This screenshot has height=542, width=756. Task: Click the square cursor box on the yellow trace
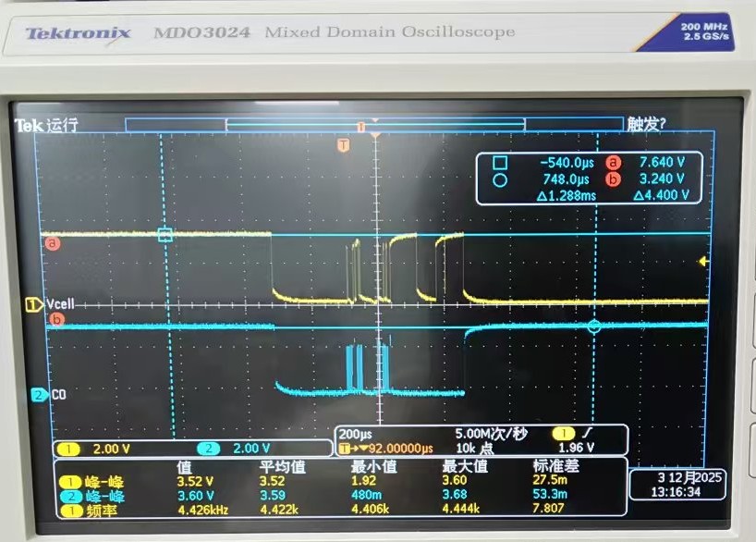tap(165, 235)
